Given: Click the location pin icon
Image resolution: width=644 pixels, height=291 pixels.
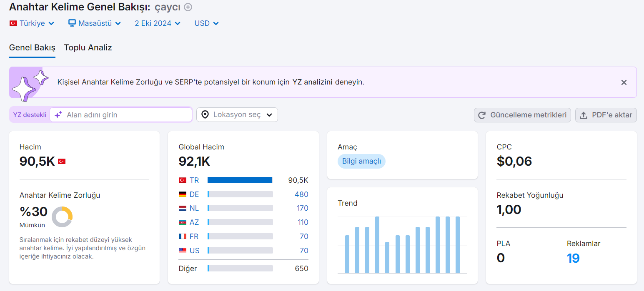Looking at the screenshot, I should click(205, 114).
